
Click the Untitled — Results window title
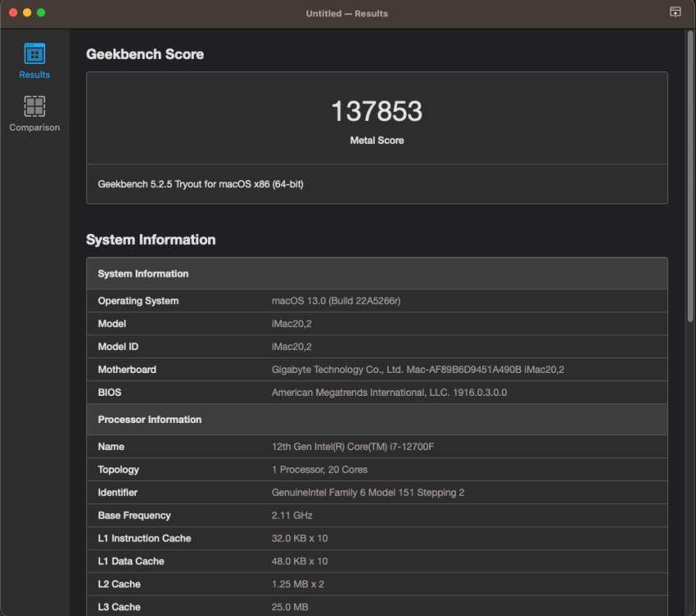[347, 13]
